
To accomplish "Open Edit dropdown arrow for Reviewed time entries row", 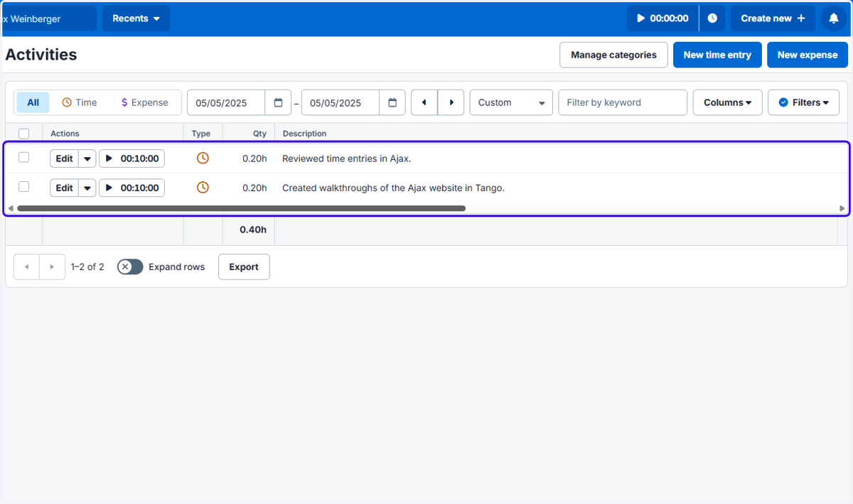I will tap(87, 159).
